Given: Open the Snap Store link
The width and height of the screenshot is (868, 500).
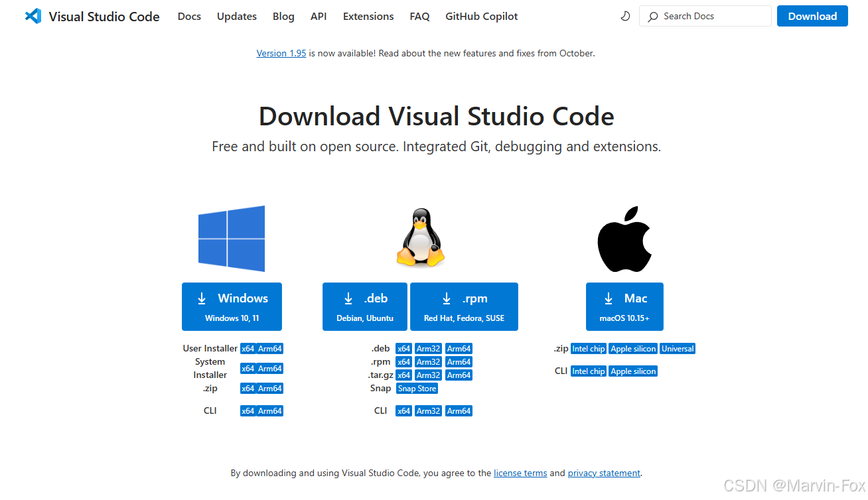Looking at the screenshot, I should [x=417, y=389].
